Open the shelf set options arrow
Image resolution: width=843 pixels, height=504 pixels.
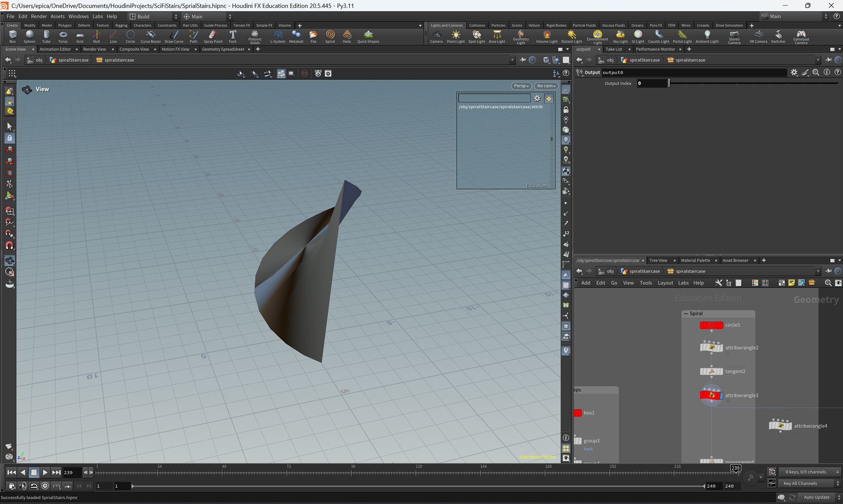[x=420, y=25]
